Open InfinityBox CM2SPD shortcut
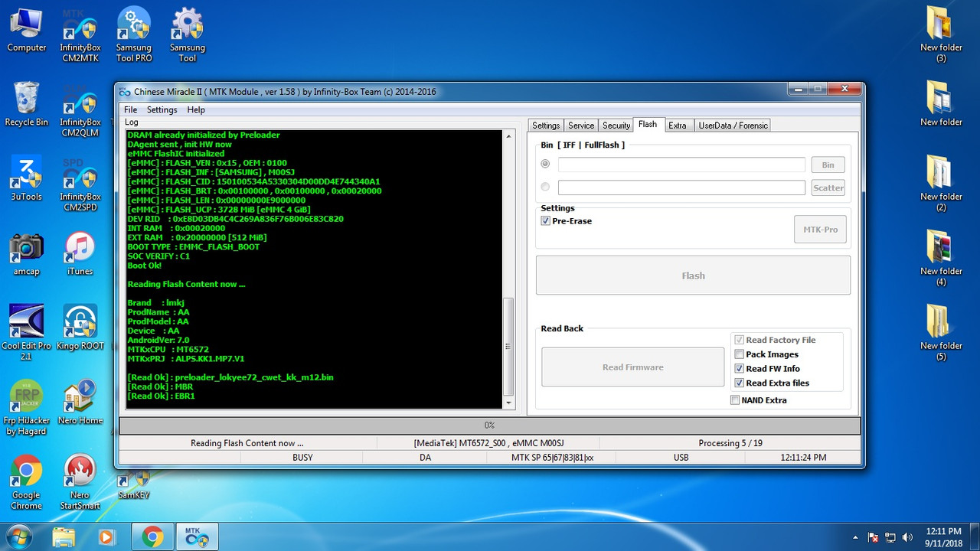 (80, 184)
